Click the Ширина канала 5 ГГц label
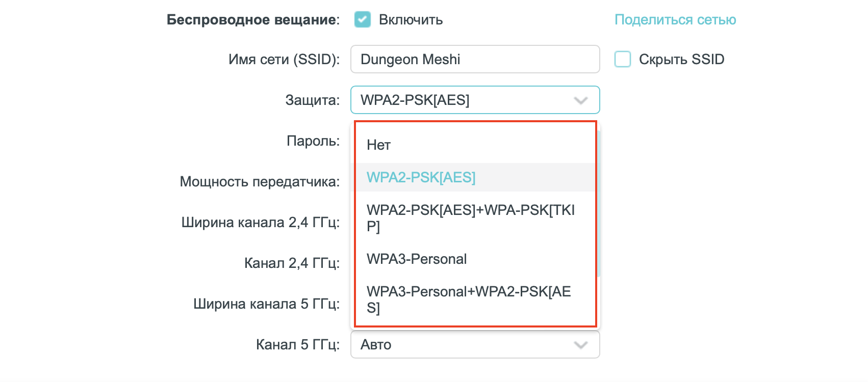Image resolution: width=868 pixels, height=382 pixels. tap(266, 304)
